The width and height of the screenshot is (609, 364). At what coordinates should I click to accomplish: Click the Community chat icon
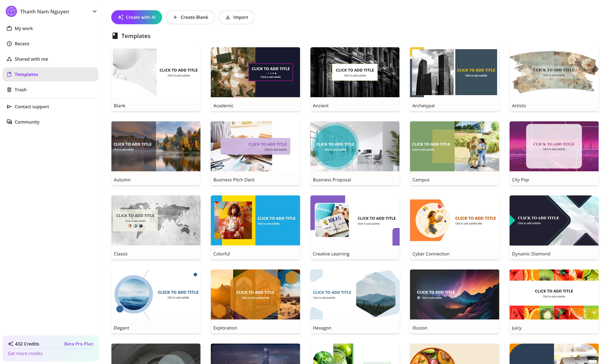pos(9,122)
